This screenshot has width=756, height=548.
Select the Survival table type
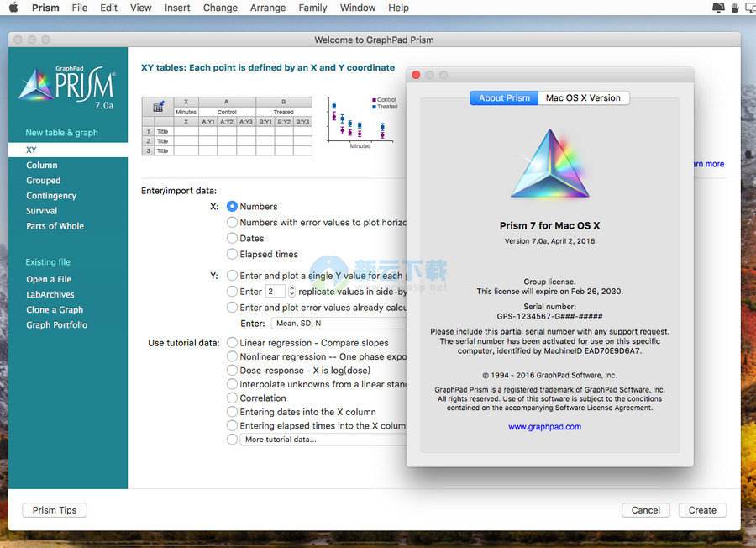tap(41, 211)
